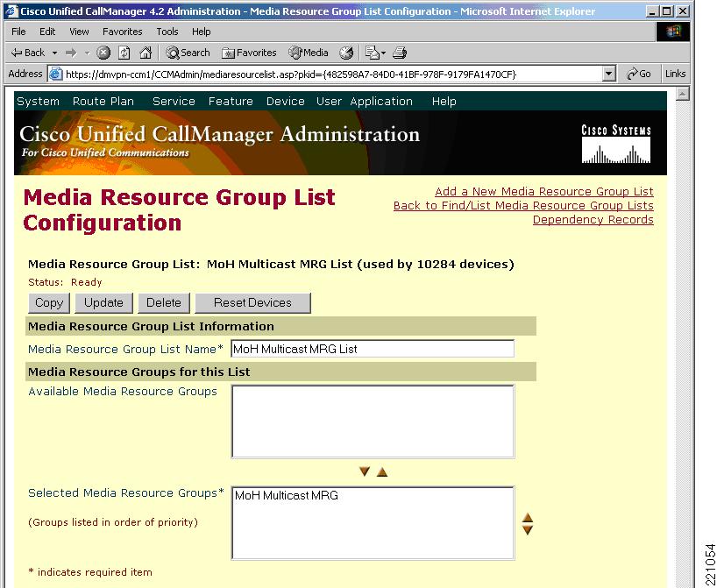
Task: Open the Feature menu
Action: coord(231,102)
